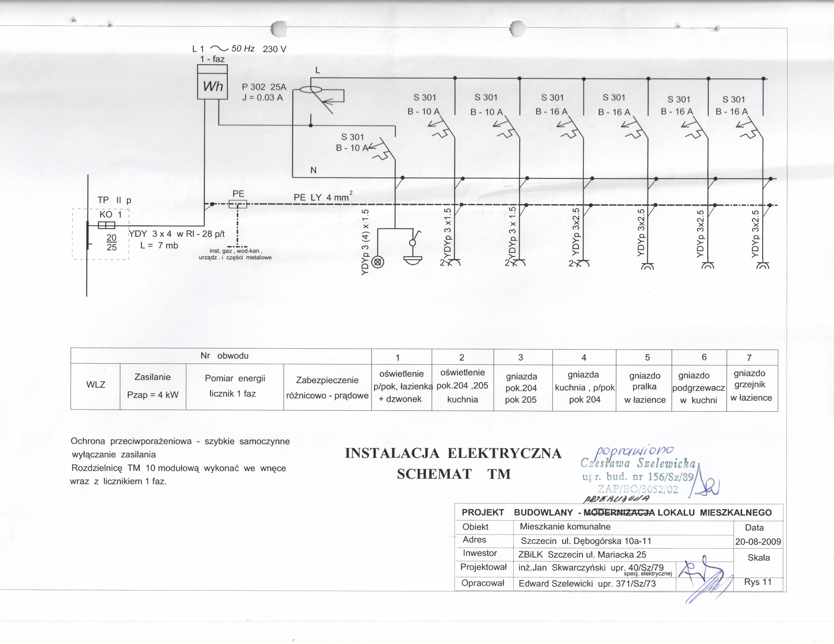Click the 'Pzap = 4 kW' cell text

tap(153, 395)
